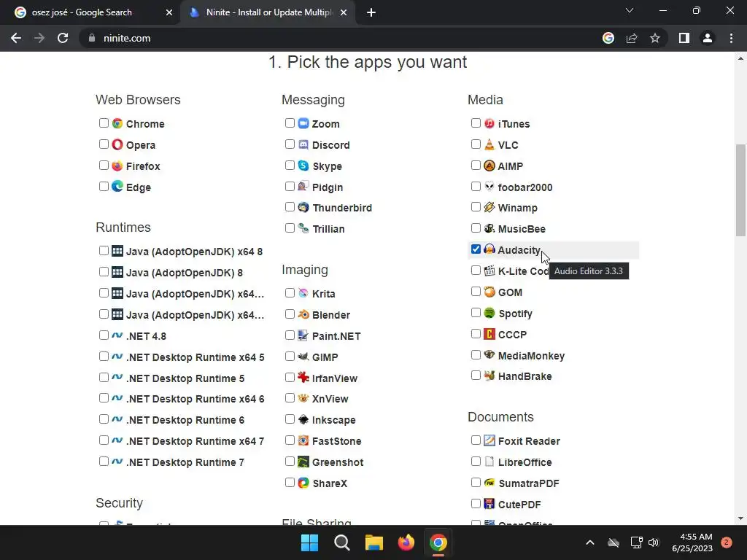Click the Discord icon in Messaging
Viewport: 747px width, 560px height.
coord(303,144)
